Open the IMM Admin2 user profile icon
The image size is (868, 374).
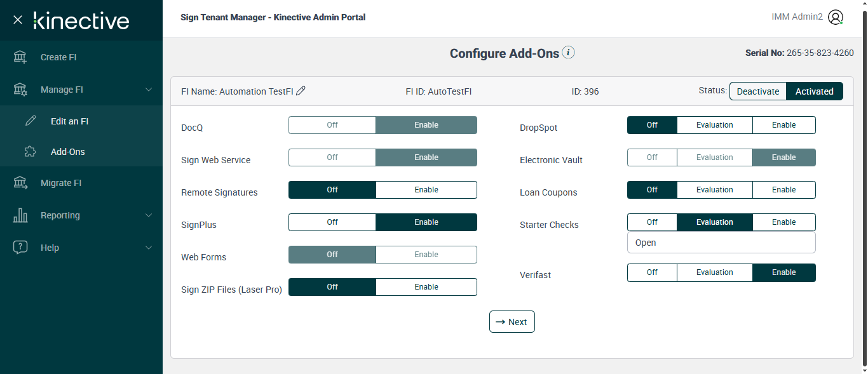tap(836, 18)
